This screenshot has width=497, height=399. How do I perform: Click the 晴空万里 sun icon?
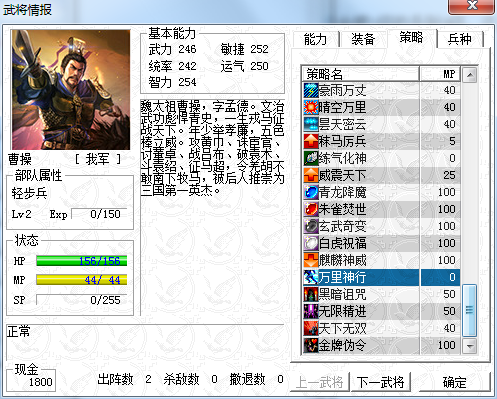pyautogui.click(x=311, y=107)
